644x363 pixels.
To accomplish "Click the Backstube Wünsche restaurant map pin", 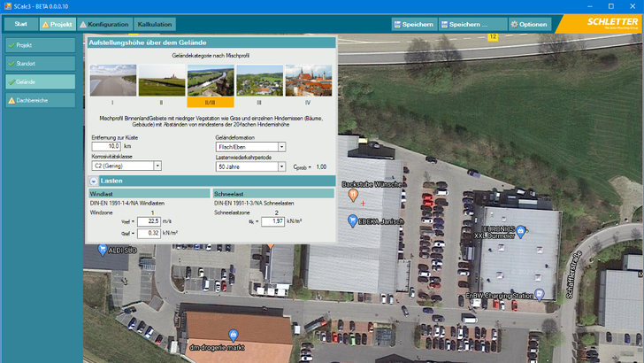I will point(353,194).
